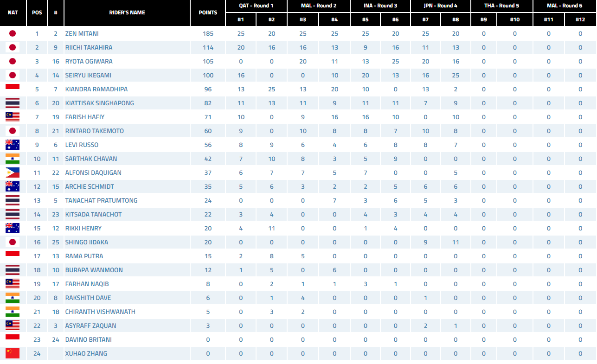Click rider name KITSADA TANACHOT
The height and width of the screenshot is (364, 597).
click(x=94, y=214)
